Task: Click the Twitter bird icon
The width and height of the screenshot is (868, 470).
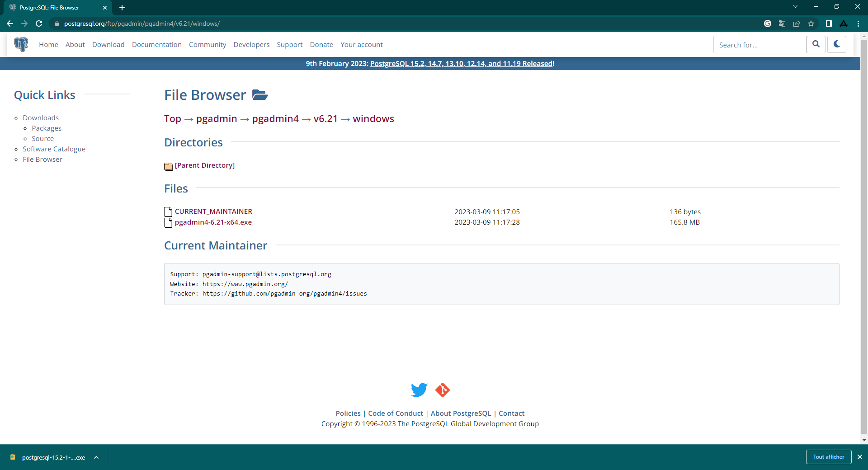Action: coord(419,390)
